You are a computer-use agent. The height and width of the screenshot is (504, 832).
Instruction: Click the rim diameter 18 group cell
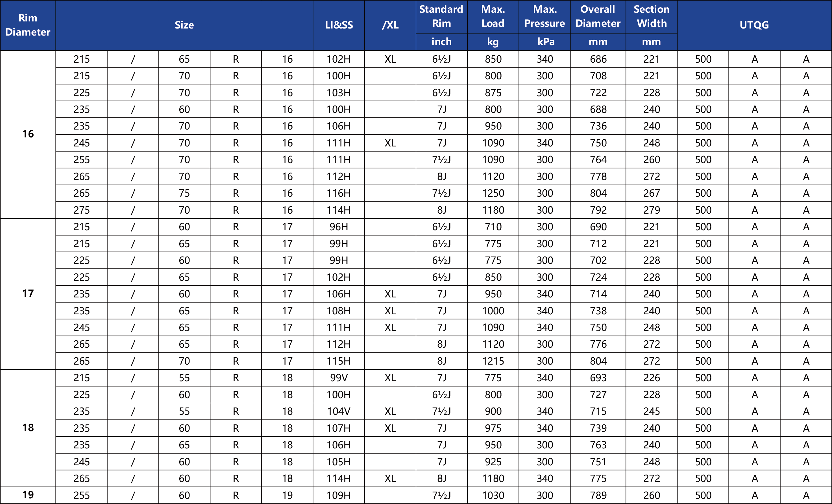(x=28, y=428)
